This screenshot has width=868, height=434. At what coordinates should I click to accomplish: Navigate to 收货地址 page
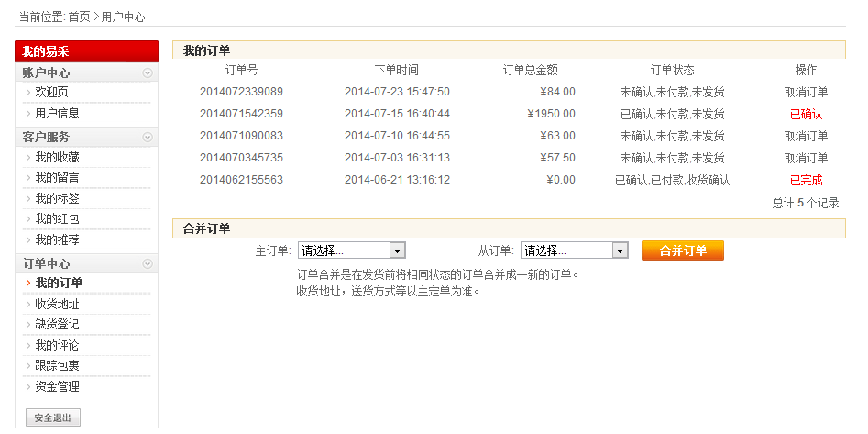tap(57, 304)
